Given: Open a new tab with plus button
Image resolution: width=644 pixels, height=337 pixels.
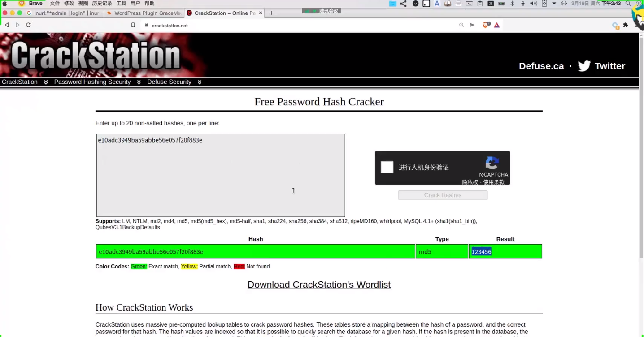Looking at the screenshot, I should [271, 13].
